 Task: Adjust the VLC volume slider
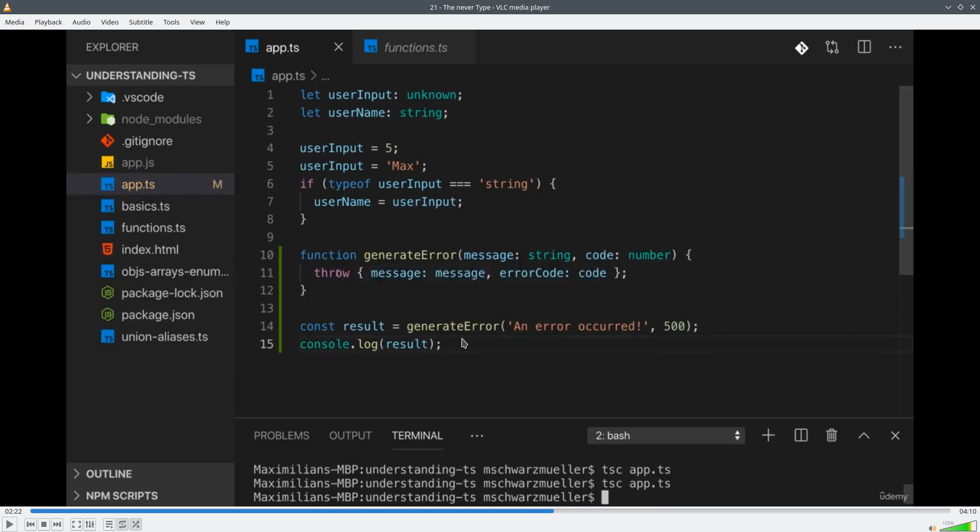pos(958,526)
